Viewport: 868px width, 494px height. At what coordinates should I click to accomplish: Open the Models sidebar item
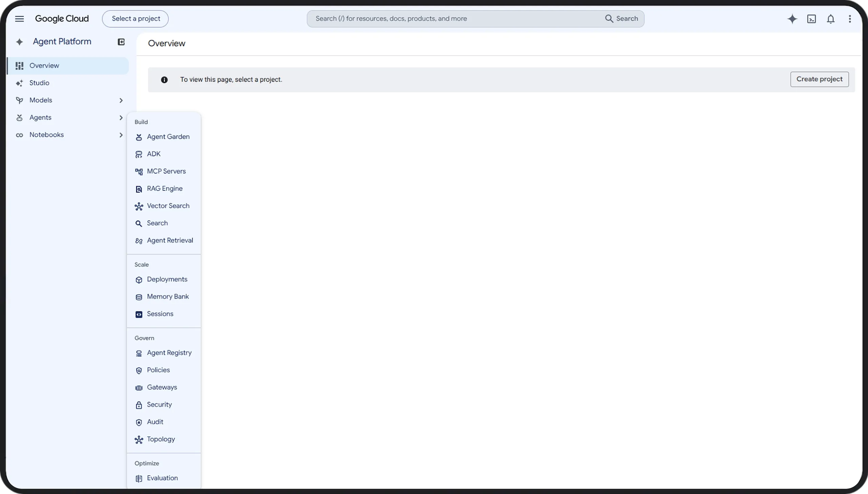[41, 100]
